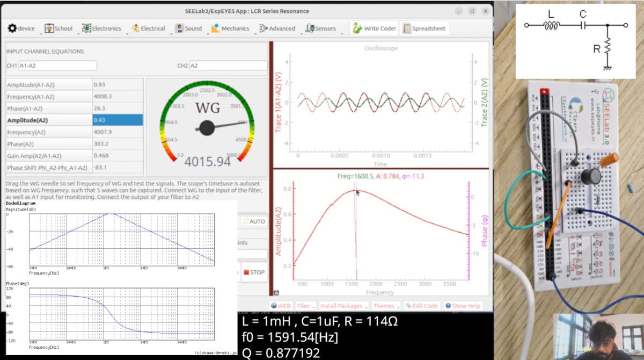Click the Oscilloscope plot title

pyautogui.click(x=381, y=48)
